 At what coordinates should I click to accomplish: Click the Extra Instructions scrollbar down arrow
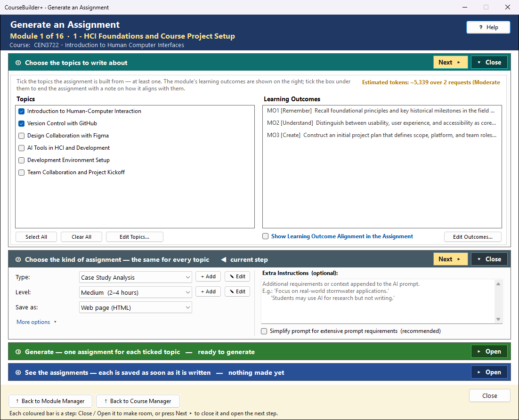pos(498,319)
